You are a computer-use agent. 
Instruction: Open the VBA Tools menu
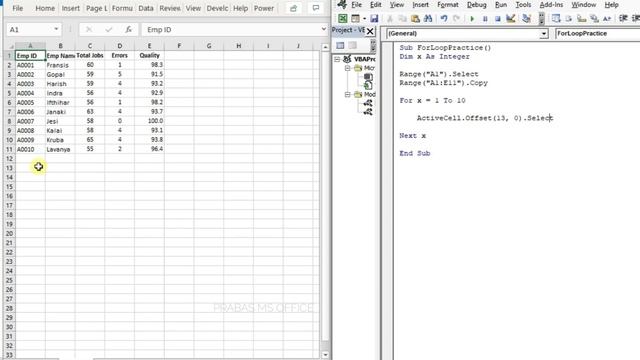523,5
